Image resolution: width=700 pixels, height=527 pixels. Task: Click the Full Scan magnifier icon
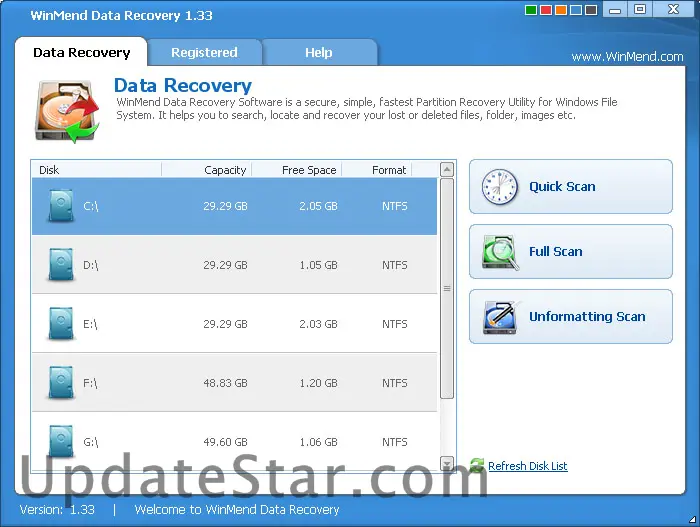[500, 252]
